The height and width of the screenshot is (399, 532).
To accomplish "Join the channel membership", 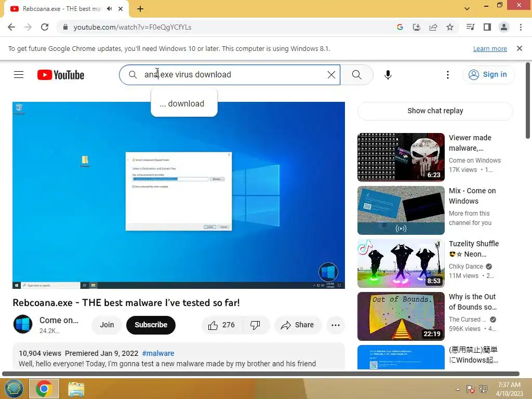I will [107, 325].
